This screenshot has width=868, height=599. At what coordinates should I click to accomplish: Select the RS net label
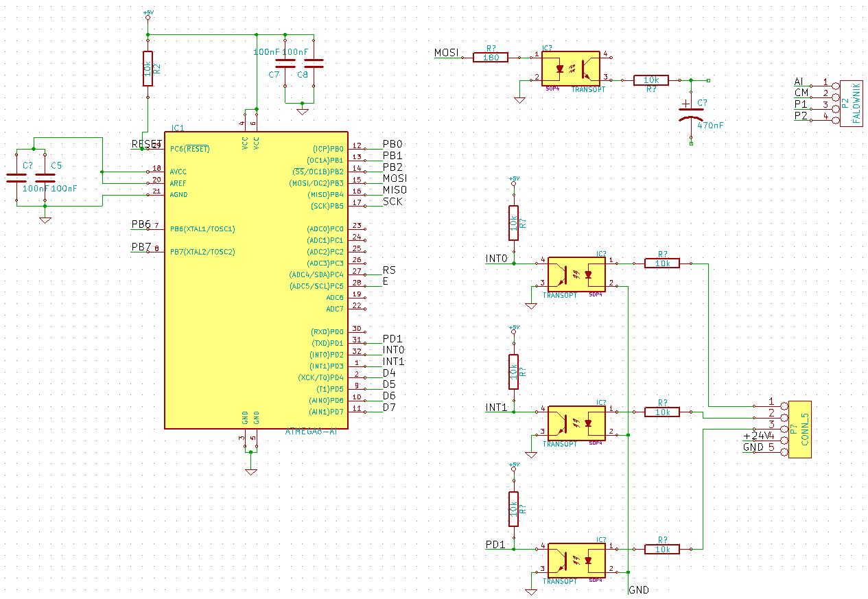click(389, 270)
